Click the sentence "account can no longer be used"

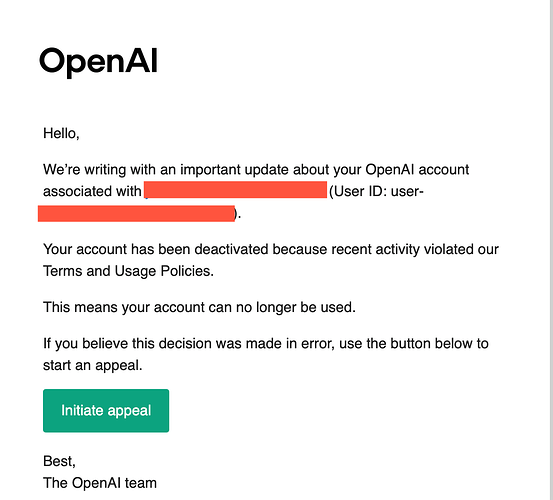click(254, 307)
